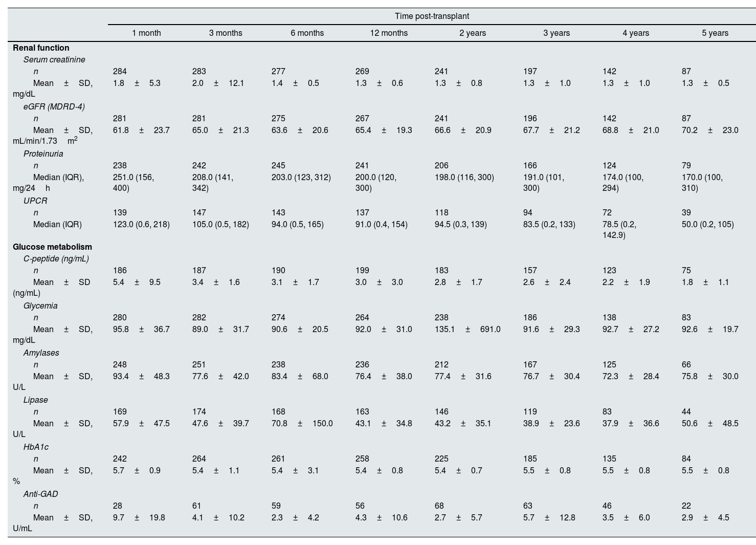756x545 pixels.
Task: Select the "eGFR (MDRD-4)" row label
Action: [54, 106]
